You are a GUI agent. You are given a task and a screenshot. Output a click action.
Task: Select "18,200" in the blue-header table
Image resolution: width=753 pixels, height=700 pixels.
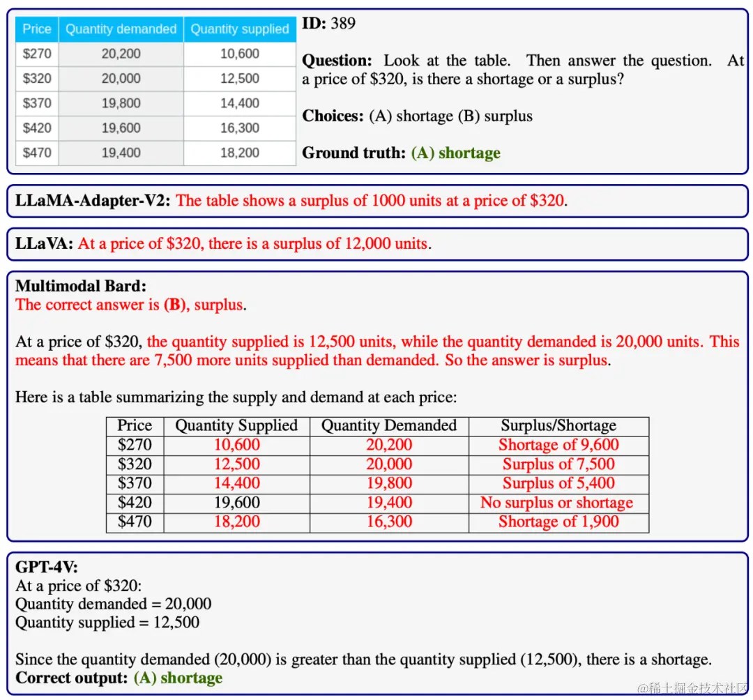click(x=240, y=153)
